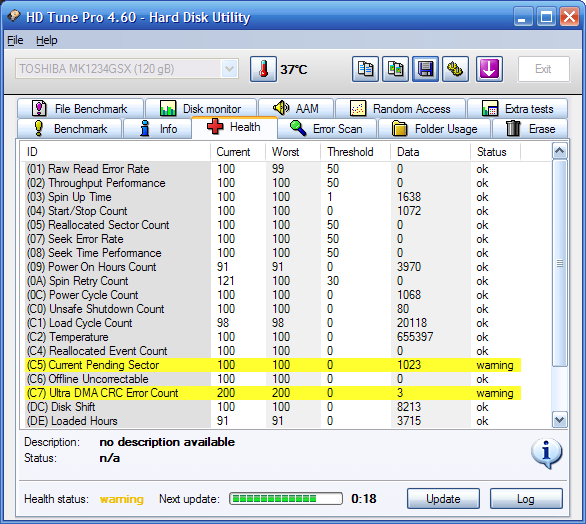The image size is (586, 524).
Task: Click the Data column header
Action: coord(431,152)
